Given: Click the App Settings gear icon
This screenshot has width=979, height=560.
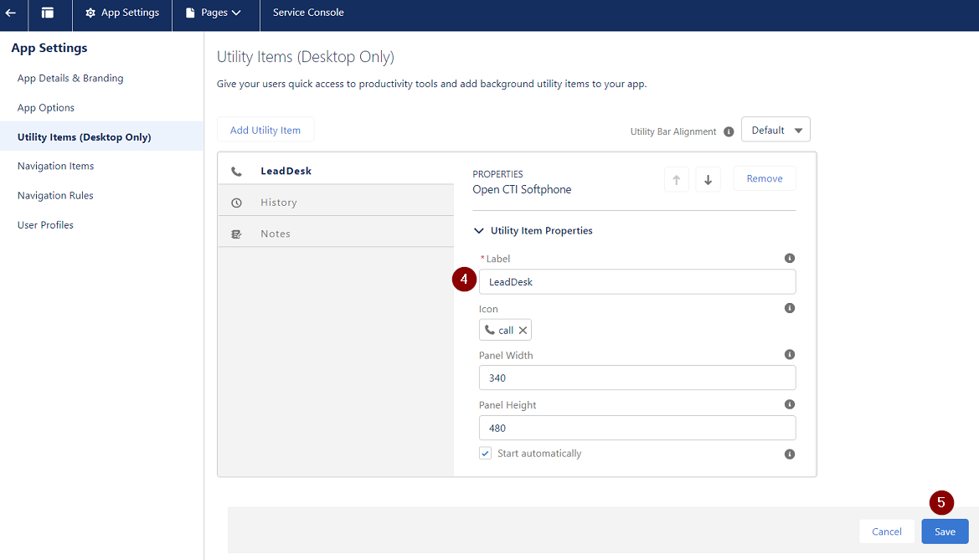Looking at the screenshot, I should pos(90,13).
